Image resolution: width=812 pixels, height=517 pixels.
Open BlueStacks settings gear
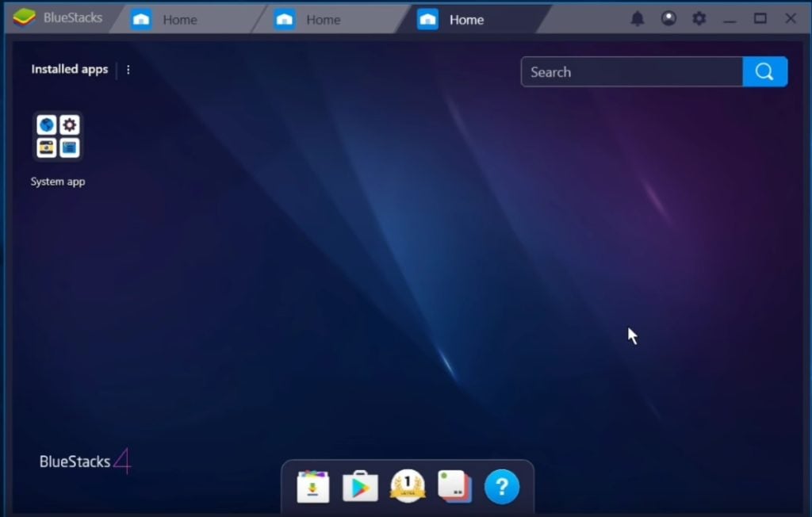point(699,17)
